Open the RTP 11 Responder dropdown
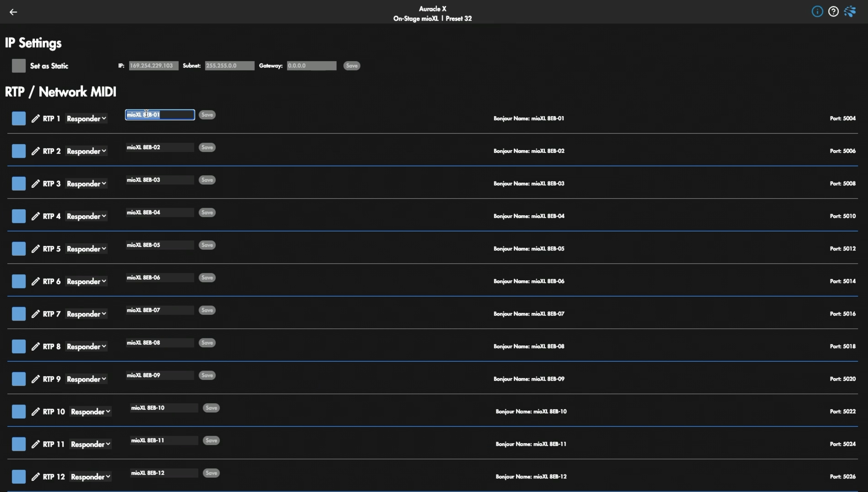This screenshot has width=868, height=492. (90, 444)
